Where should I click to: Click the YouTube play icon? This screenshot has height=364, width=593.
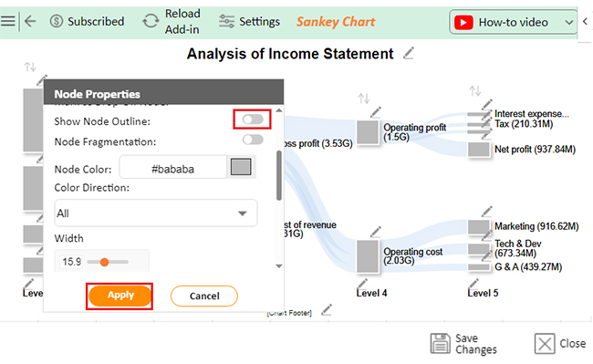(x=463, y=22)
